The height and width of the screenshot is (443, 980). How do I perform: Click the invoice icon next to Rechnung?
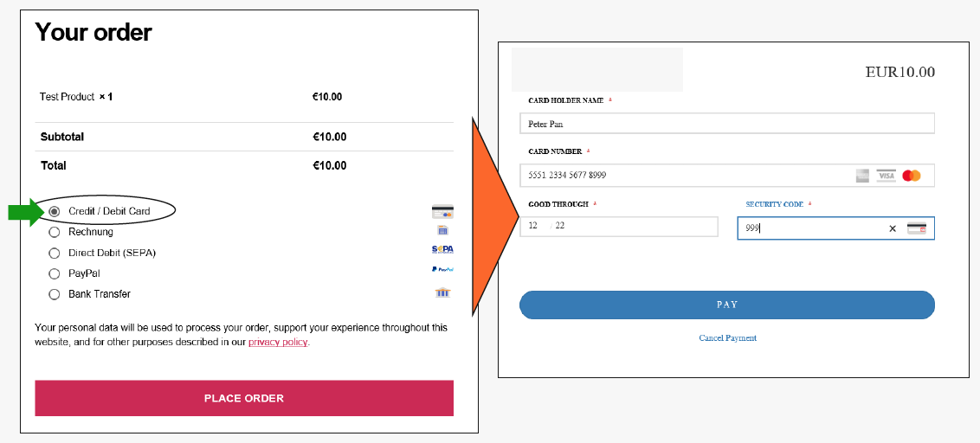coord(442,230)
